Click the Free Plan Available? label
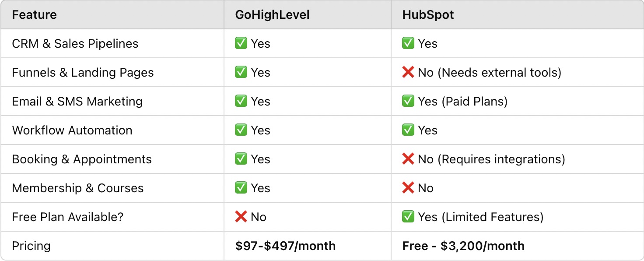 [x=68, y=217]
